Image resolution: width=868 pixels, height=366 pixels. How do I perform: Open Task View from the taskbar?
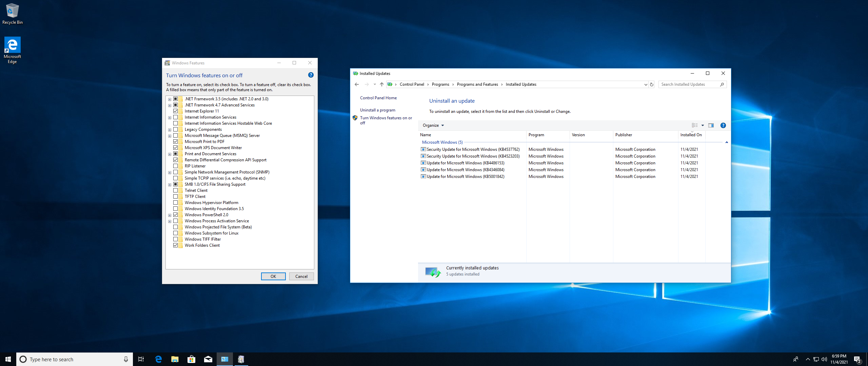click(141, 359)
